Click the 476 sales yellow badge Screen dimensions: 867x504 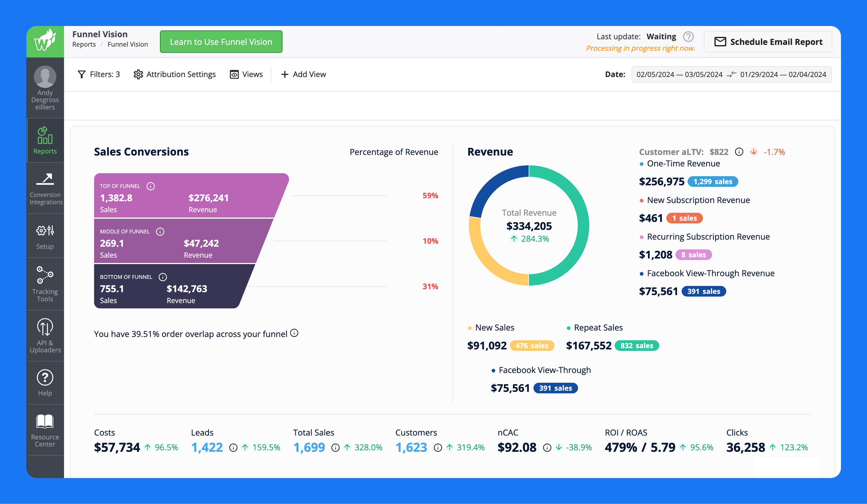[531, 345]
